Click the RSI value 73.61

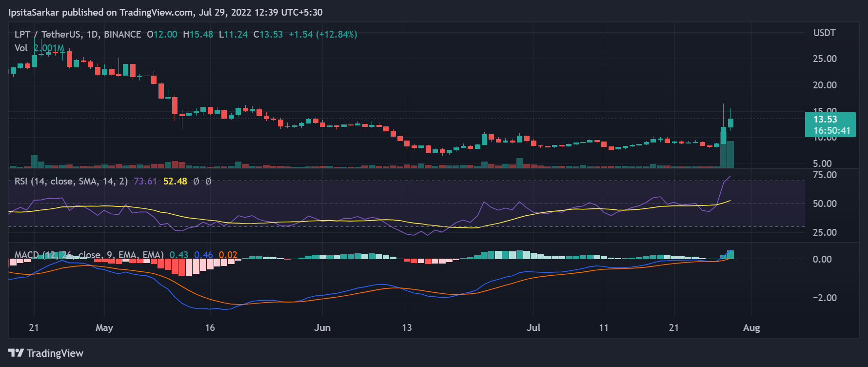(145, 181)
